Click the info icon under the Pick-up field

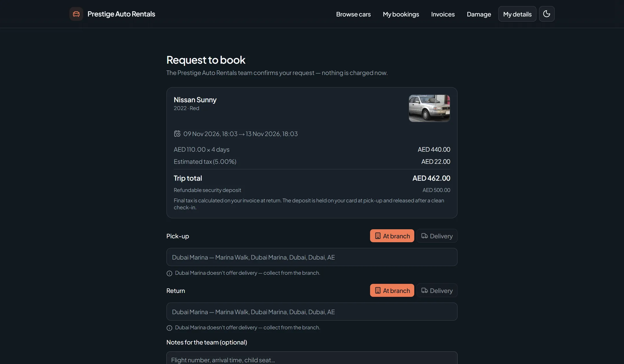click(x=169, y=273)
